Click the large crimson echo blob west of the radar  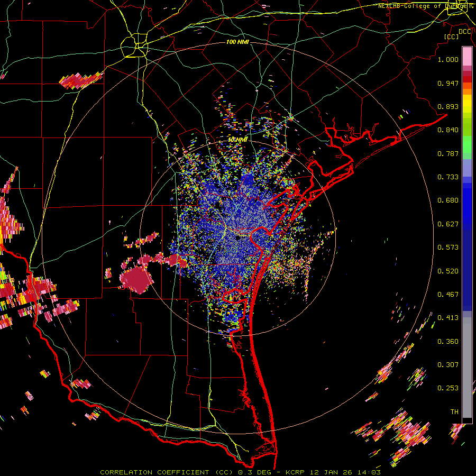coord(136,279)
